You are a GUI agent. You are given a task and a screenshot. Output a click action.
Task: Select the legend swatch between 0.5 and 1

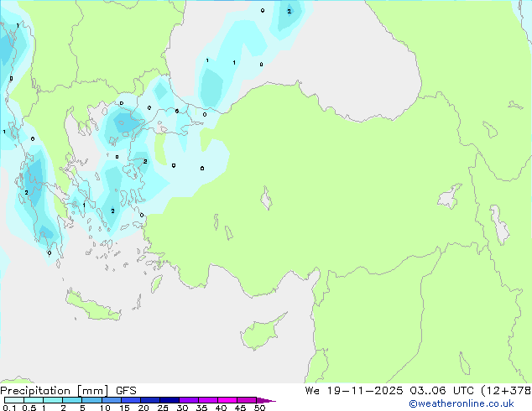[x=34, y=400]
